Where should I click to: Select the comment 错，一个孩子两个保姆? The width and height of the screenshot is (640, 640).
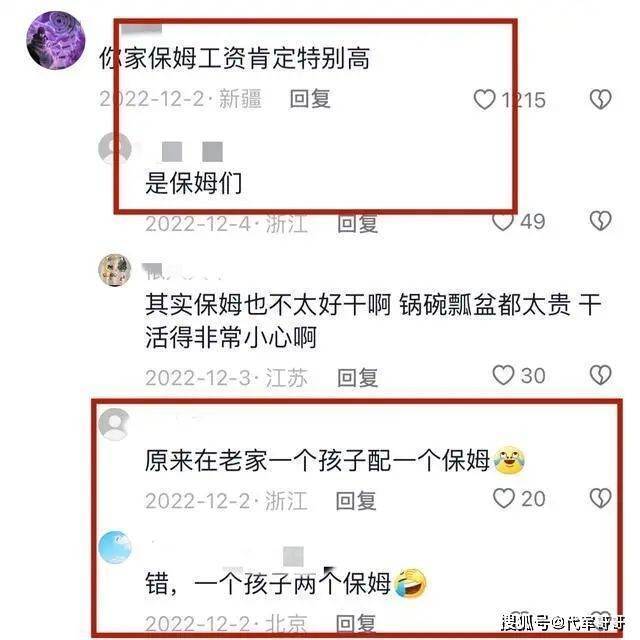[x=268, y=584]
